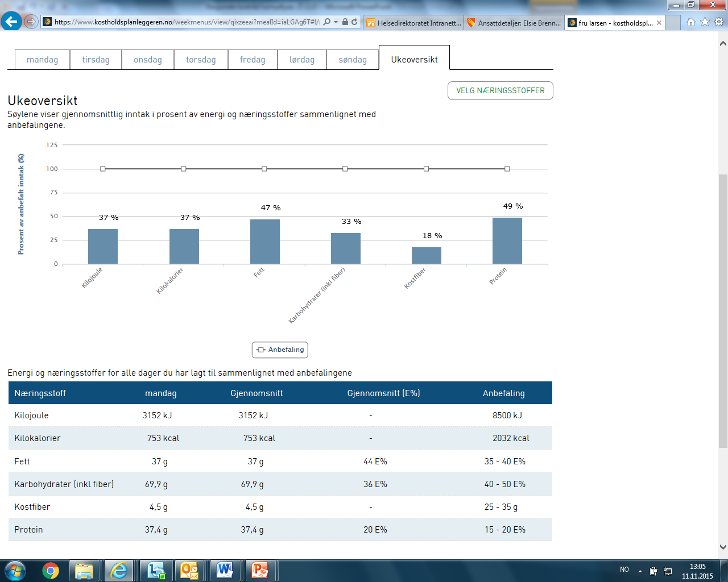Screen dimensions: 728x582
Task: Go back with the browser back arrow
Action: click(11, 22)
